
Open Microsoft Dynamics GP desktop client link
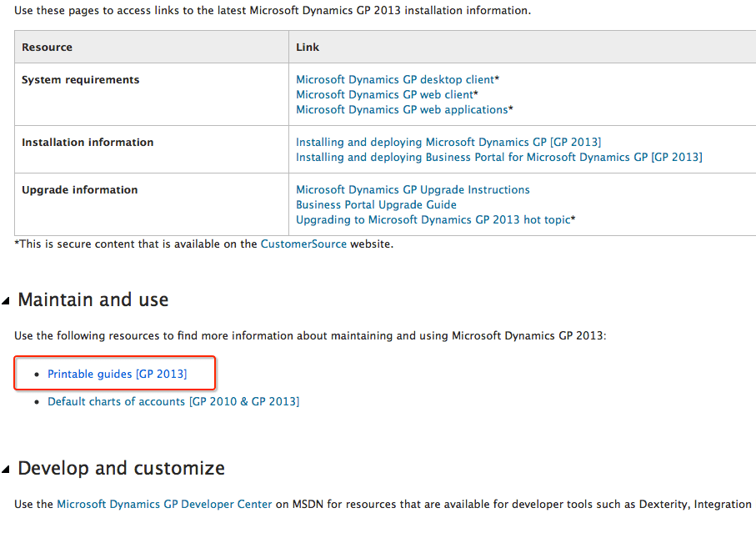(395, 80)
